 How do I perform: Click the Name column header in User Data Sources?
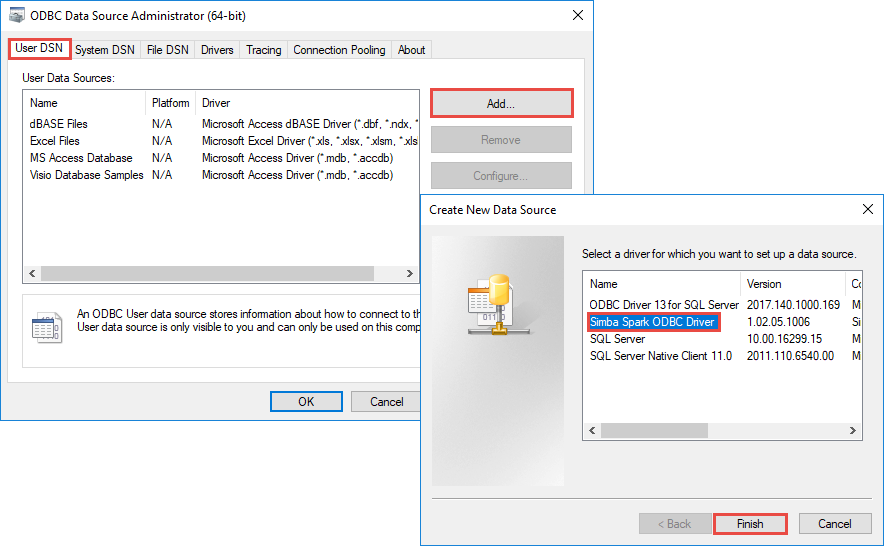(85, 103)
